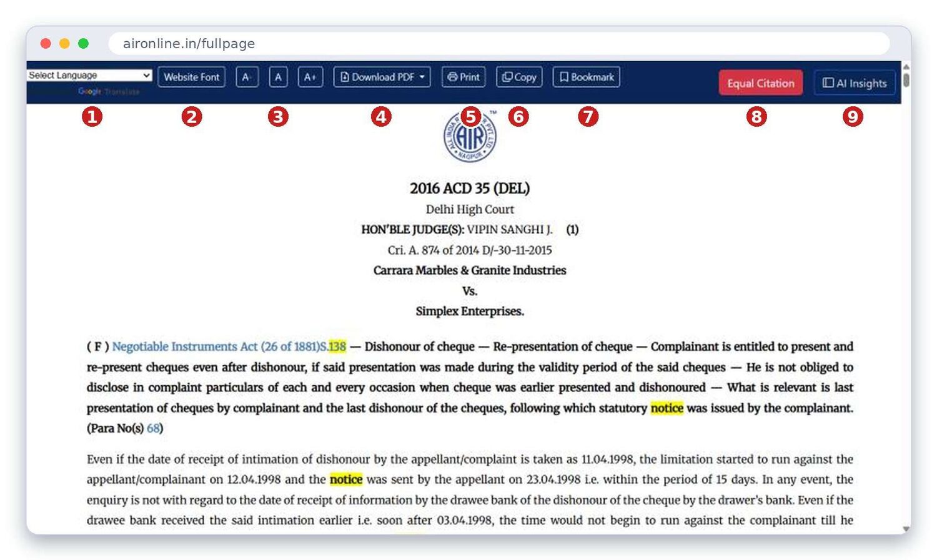The image size is (937, 560).
Task: Expand the Download PDF dropdown
Action: point(382,77)
